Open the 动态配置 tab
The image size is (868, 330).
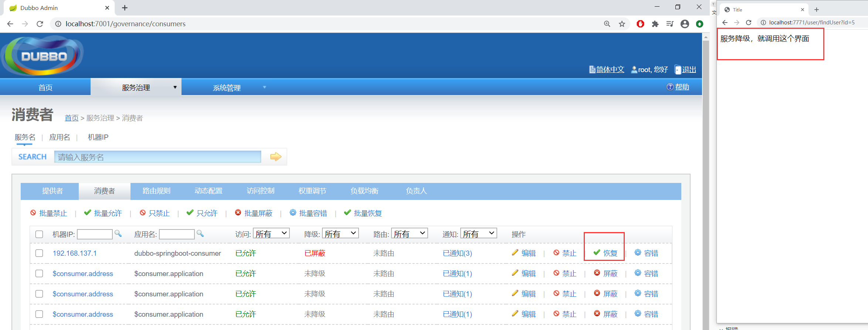click(208, 191)
